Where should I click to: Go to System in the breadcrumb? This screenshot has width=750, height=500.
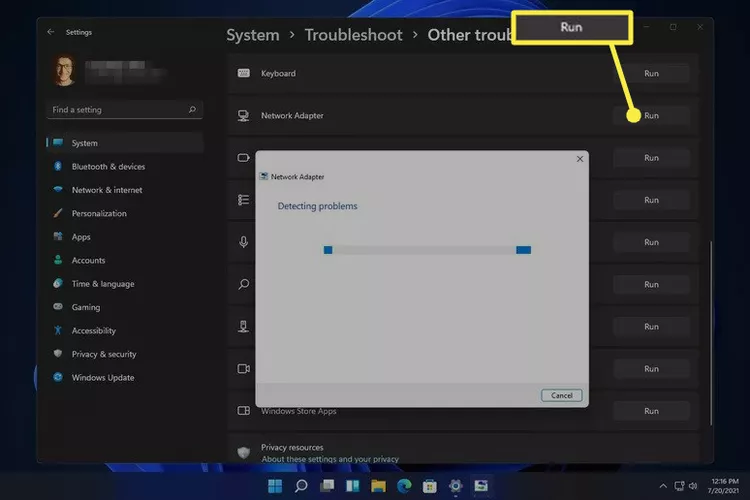click(x=253, y=35)
